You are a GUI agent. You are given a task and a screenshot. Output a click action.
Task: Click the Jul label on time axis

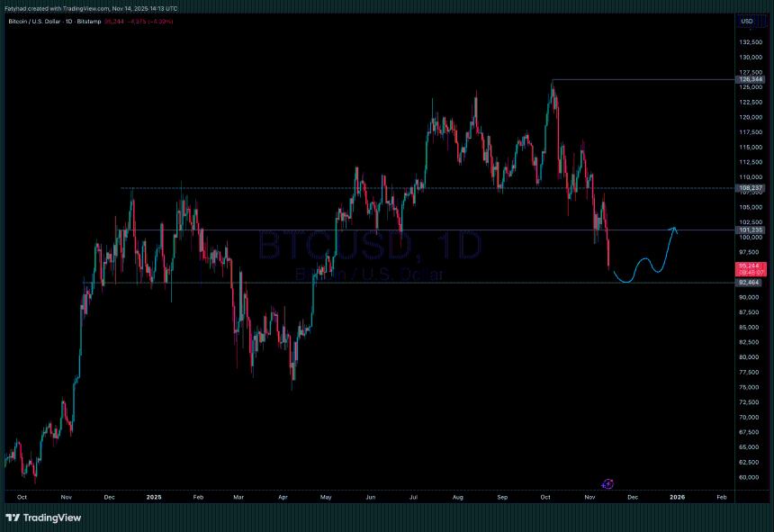pos(413,496)
